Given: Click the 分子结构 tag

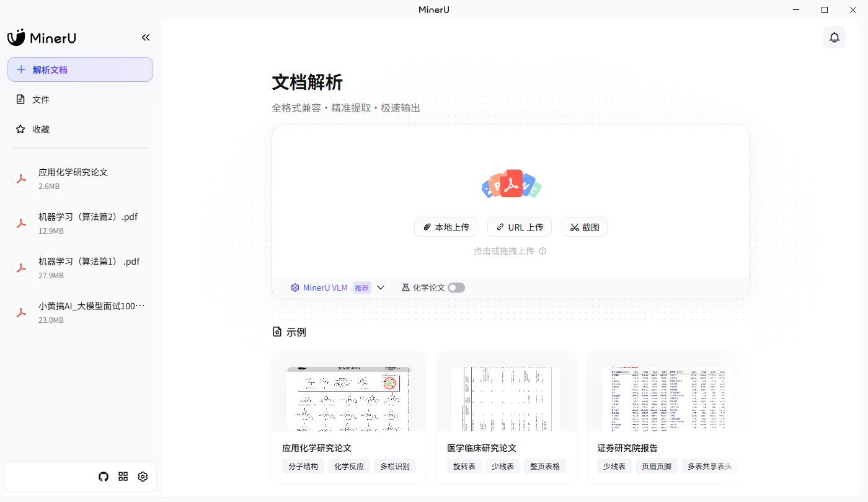Looking at the screenshot, I should [303, 466].
